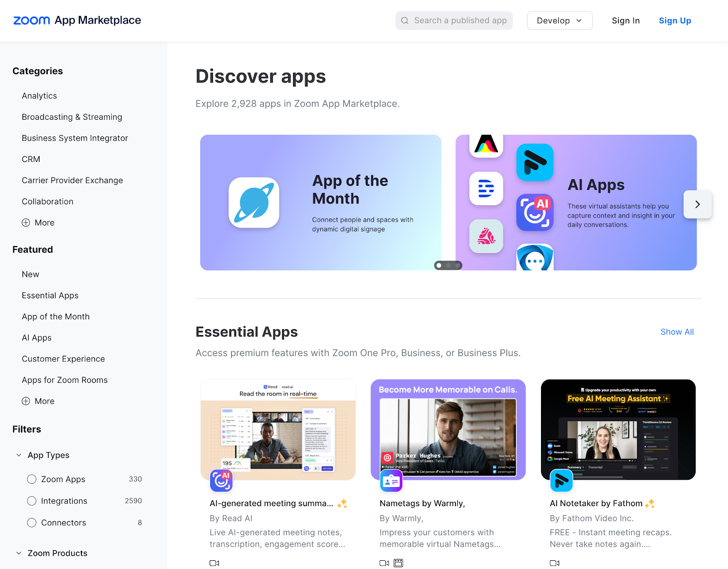Click the planet icon on App of the Month banner
This screenshot has width=728, height=569.
click(253, 203)
